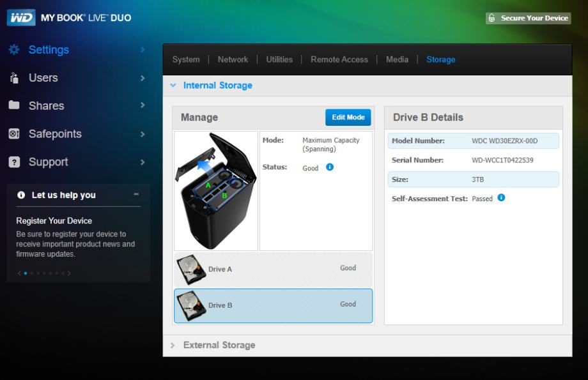
Task: Click the Edit Mode button
Action: point(348,118)
